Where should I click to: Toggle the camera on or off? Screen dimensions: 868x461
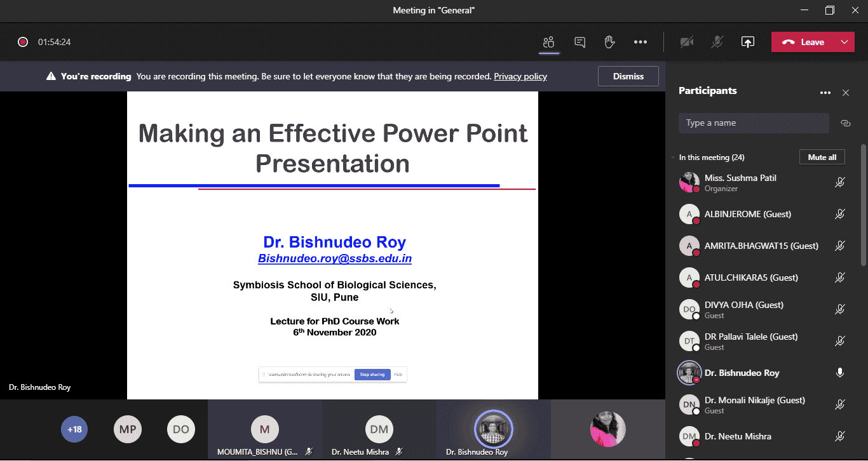[x=686, y=42]
